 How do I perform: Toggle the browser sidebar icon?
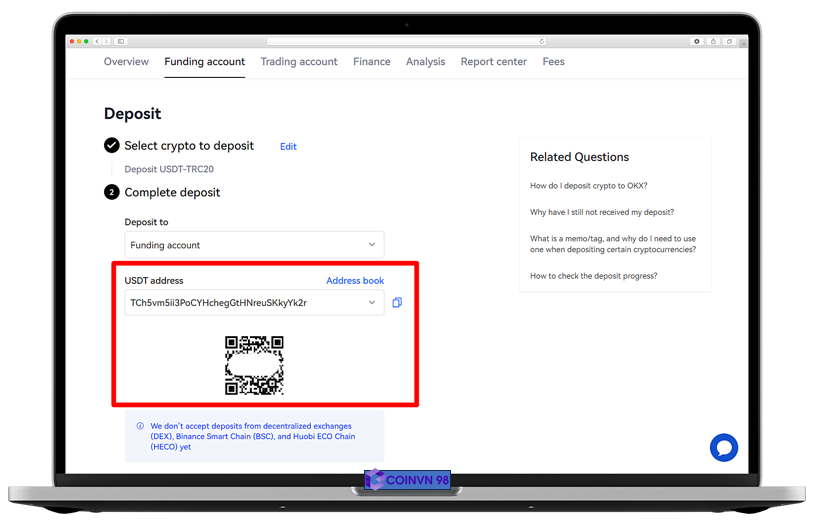coord(121,41)
